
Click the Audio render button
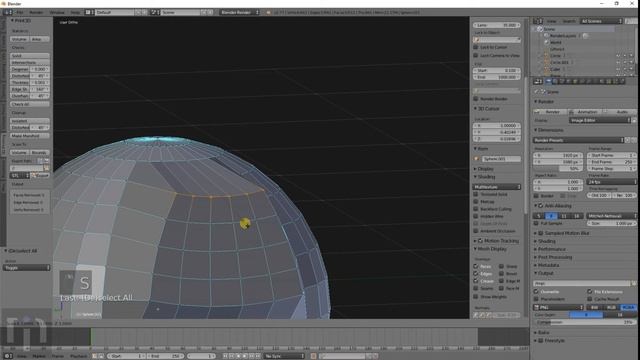(619, 112)
